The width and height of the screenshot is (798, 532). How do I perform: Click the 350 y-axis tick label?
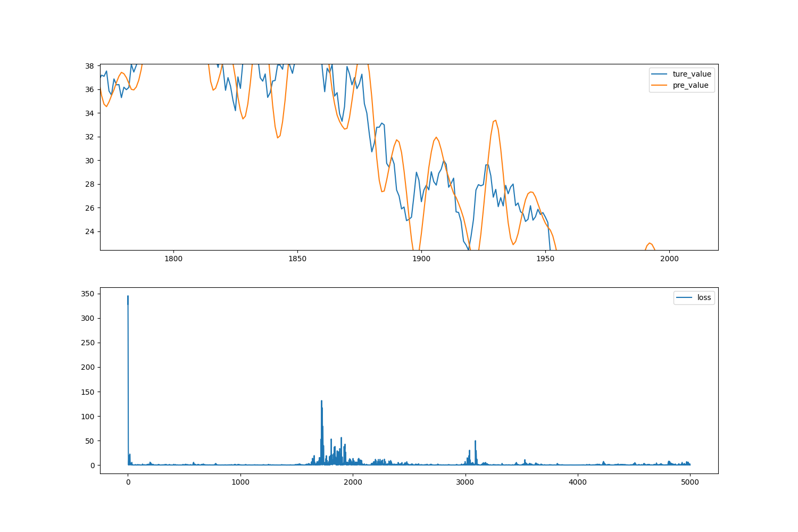pos(88,294)
